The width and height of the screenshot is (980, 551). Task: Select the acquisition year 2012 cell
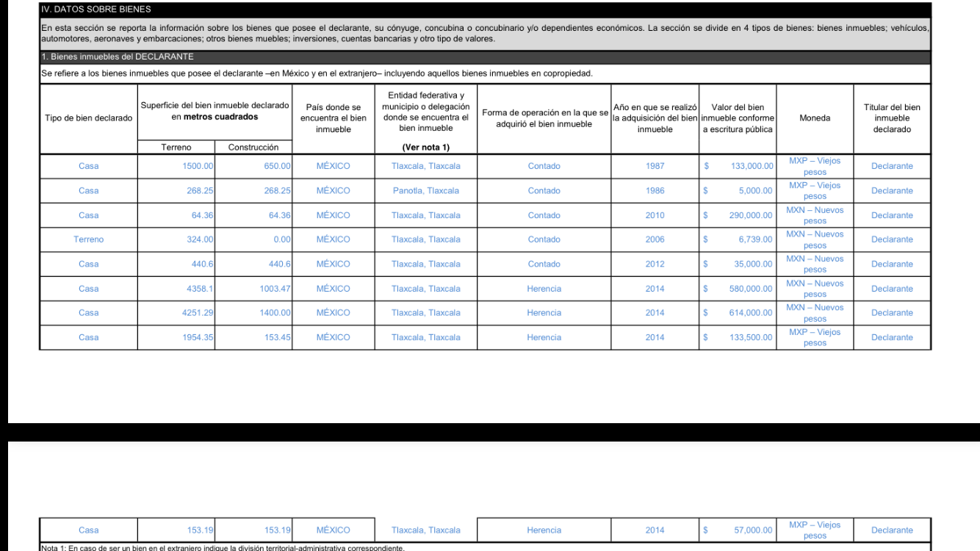pos(655,264)
